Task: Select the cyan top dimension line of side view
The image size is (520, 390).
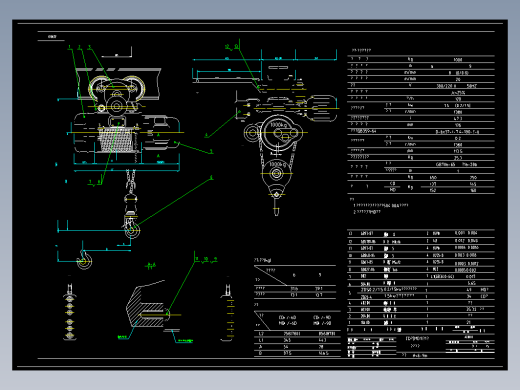Action: pyautogui.click(x=265, y=59)
